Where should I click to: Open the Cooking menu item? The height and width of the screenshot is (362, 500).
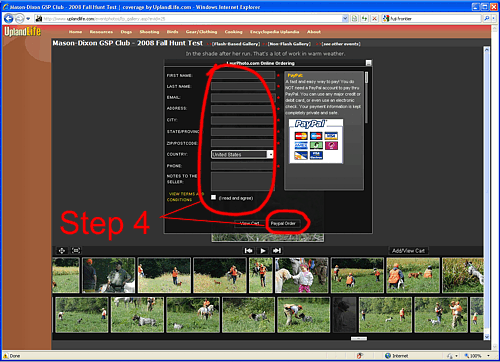[233, 32]
